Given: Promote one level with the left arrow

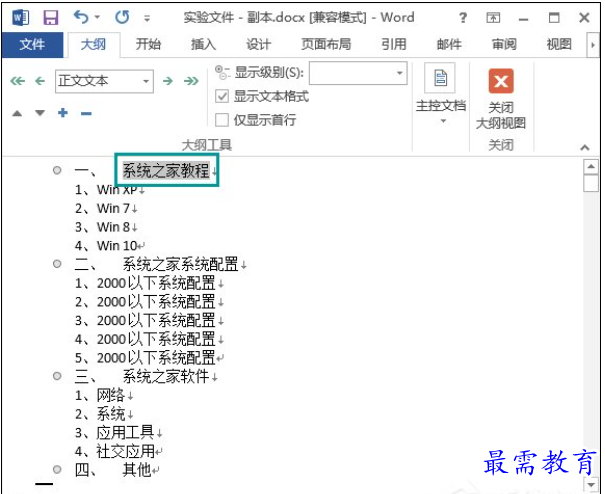Looking at the screenshot, I should pos(40,81).
